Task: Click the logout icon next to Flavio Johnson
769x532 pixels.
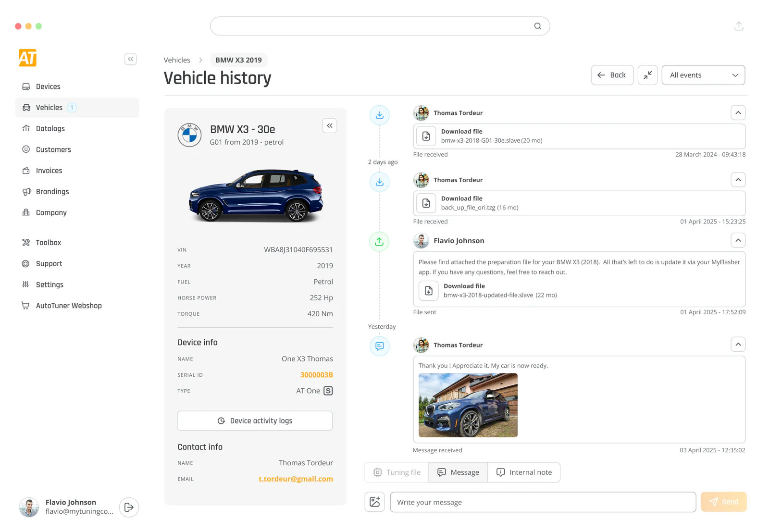Action: click(x=129, y=507)
